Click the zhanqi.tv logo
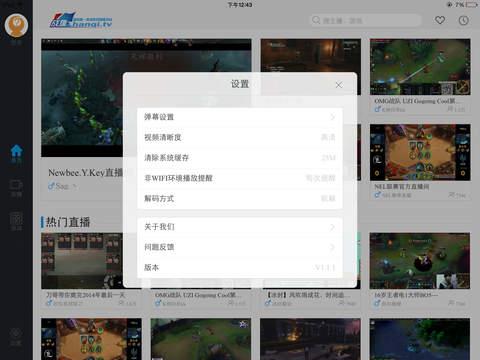Viewport: 480px width, 360px height. pos(81,20)
